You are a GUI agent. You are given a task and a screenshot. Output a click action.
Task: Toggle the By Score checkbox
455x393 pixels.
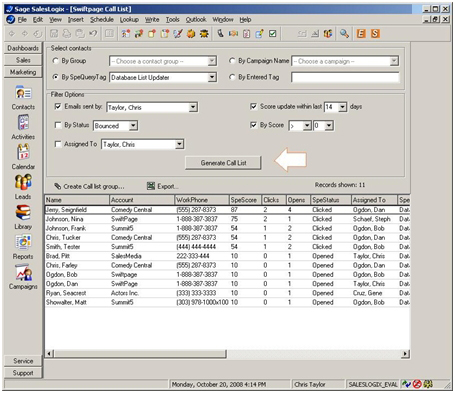click(253, 125)
